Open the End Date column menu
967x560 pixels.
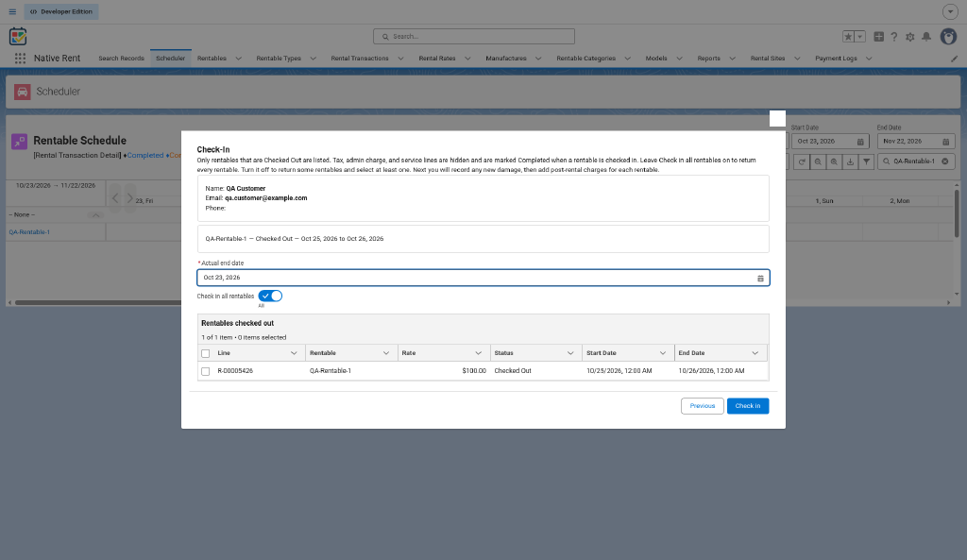click(x=755, y=353)
